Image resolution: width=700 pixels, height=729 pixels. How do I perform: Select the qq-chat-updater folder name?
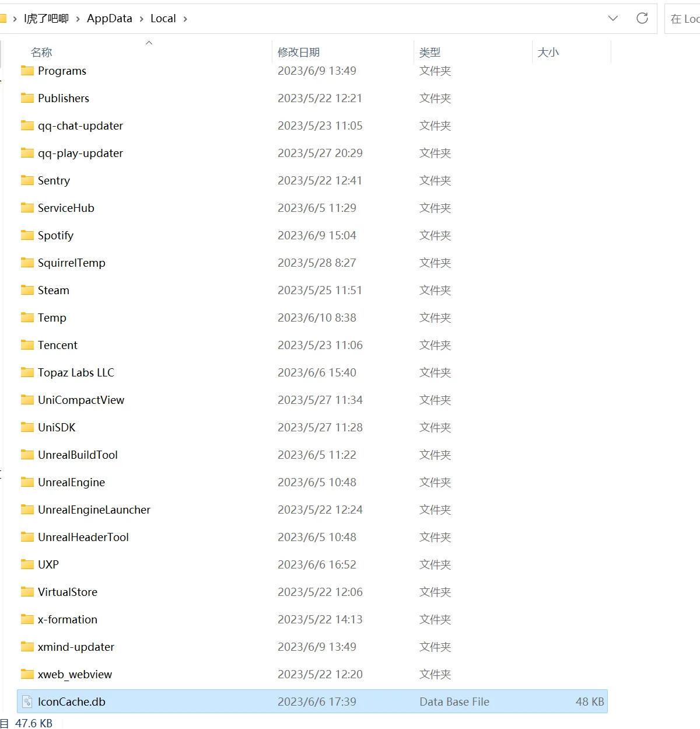point(80,125)
